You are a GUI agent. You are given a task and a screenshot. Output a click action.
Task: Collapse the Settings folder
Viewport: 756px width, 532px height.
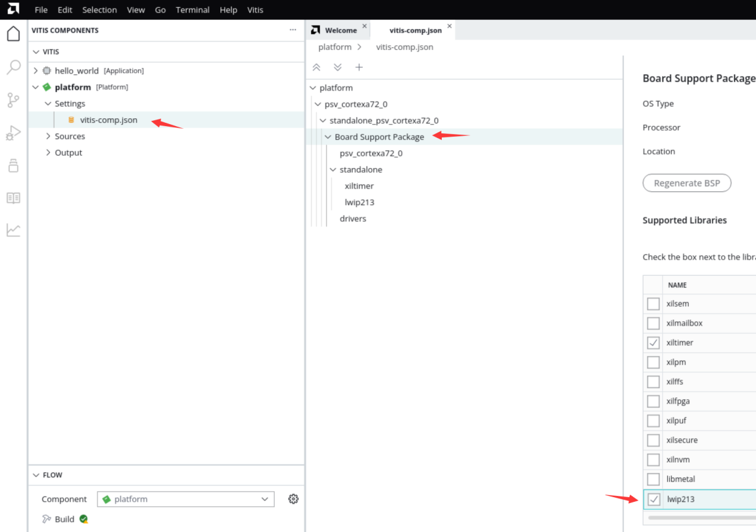pyautogui.click(x=48, y=104)
